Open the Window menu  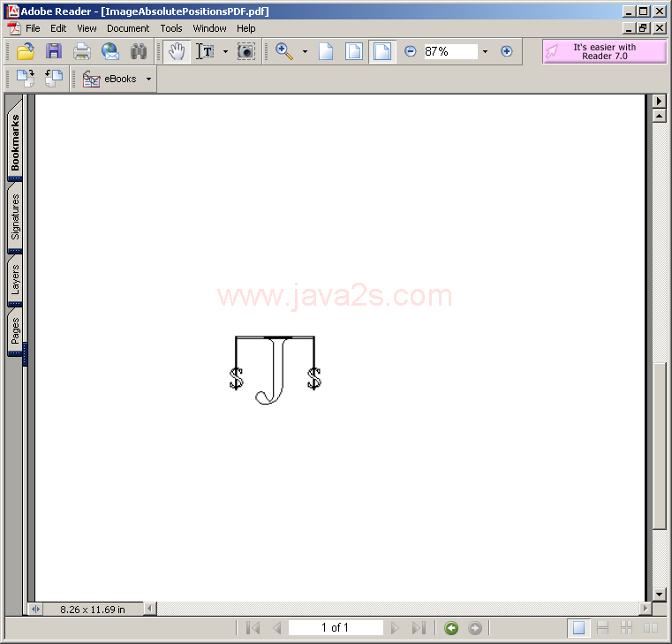[x=209, y=28]
